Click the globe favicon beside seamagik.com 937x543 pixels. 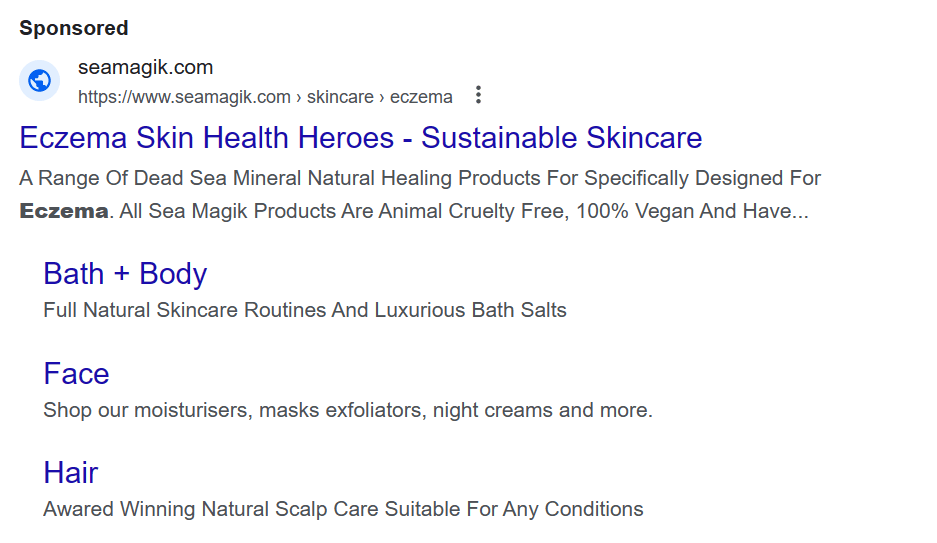point(39,80)
